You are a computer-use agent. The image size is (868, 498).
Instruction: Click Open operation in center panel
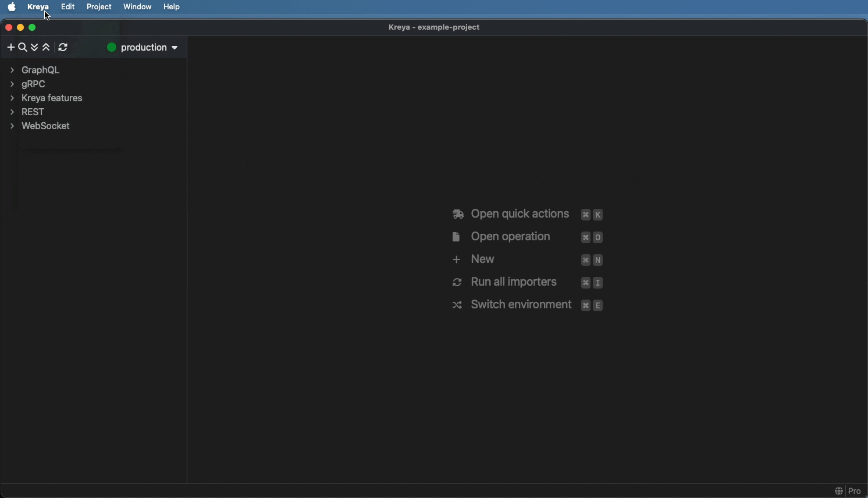tap(511, 237)
